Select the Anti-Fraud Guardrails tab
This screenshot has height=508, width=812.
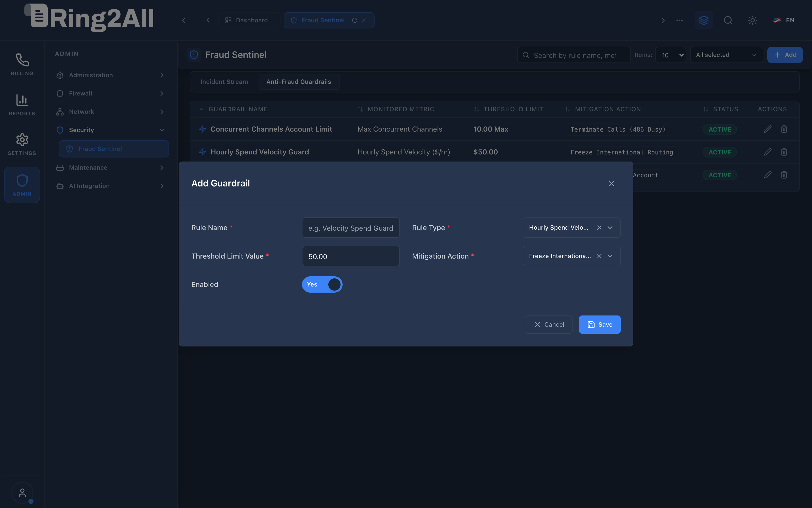[299, 82]
